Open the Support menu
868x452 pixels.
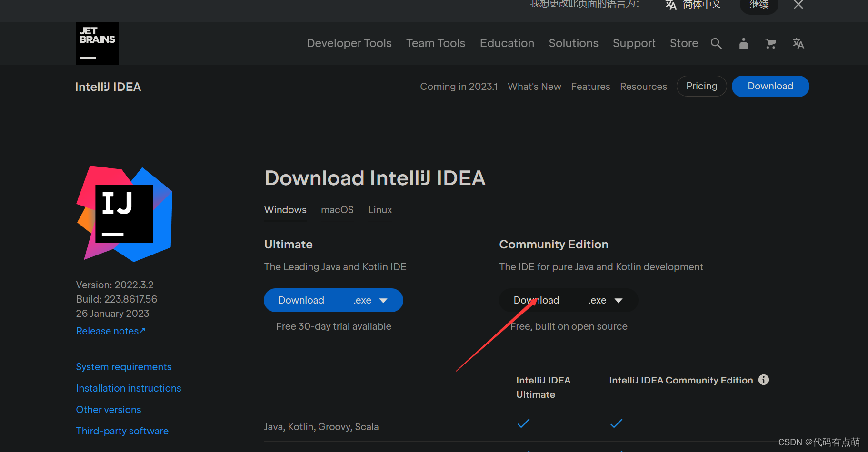[634, 43]
